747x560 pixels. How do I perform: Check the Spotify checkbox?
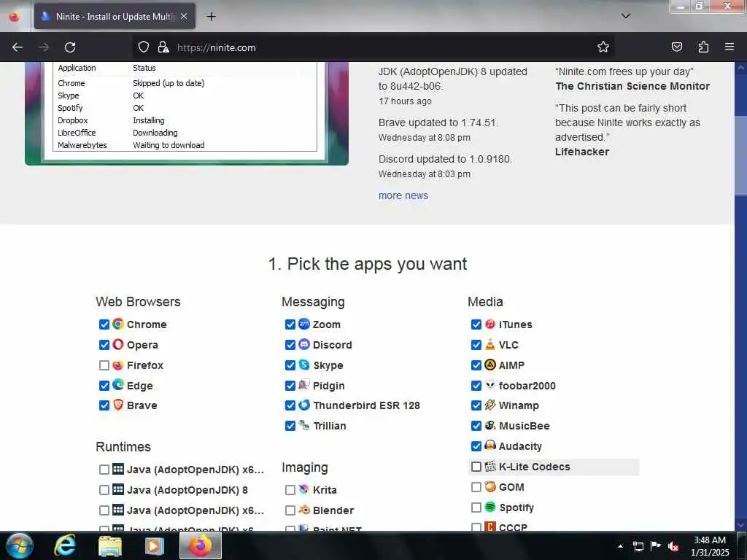coord(476,507)
